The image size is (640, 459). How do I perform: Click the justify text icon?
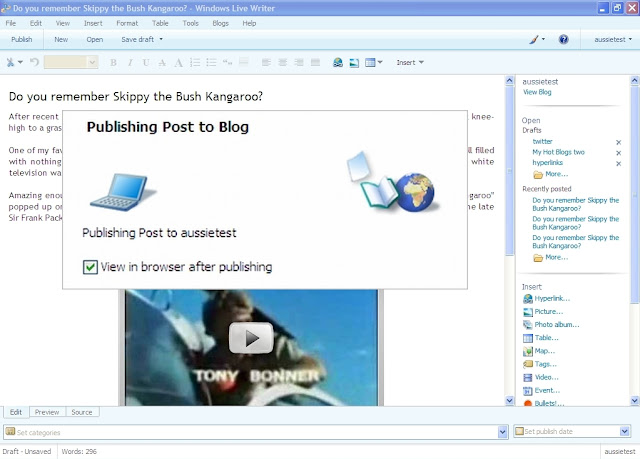[x=315, y=62]
